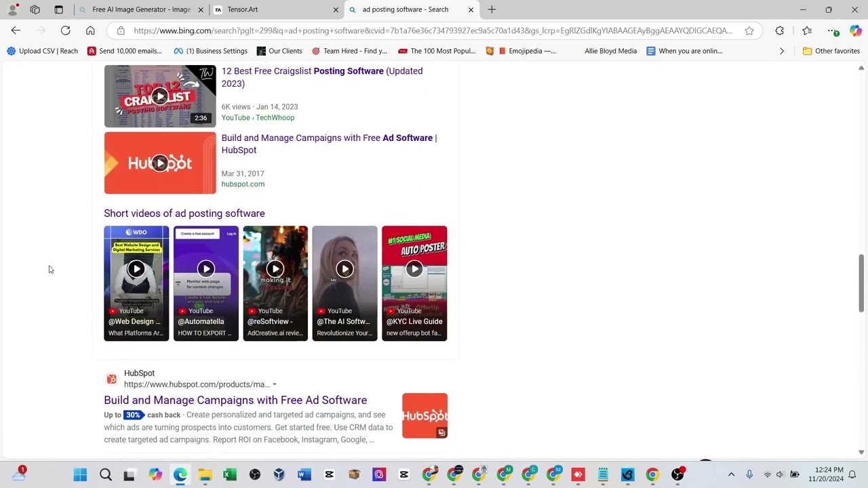Open The 100 Most Popular bookmark

(437, 51)
